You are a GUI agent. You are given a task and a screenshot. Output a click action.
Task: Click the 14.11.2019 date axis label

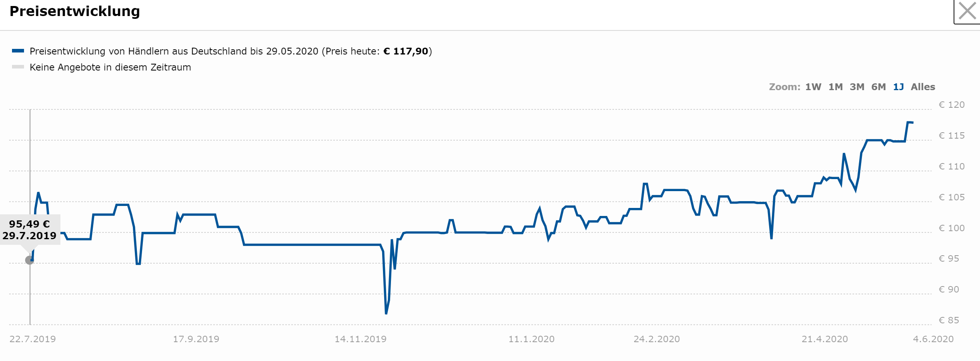click(x=361, y=339)
